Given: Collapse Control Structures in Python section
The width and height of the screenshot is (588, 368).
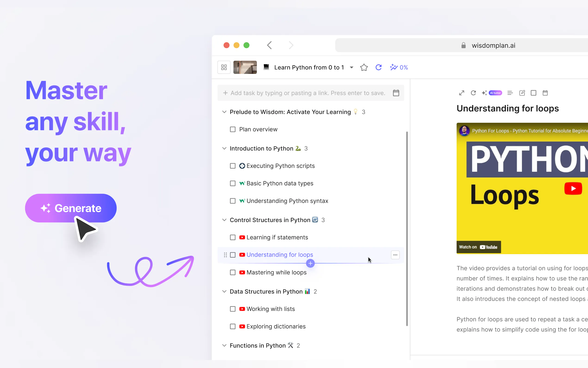Looking at the screenshot, I should tap(224, 220).
